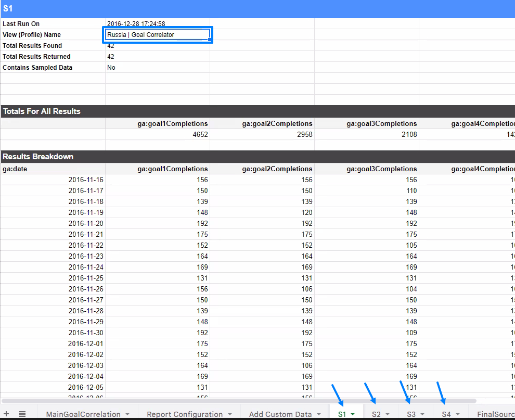Select the 'Russia | Goal Correlator' cell
This screenshot has height=420, width=515.
pyautogui.click(x=158, y=35)
